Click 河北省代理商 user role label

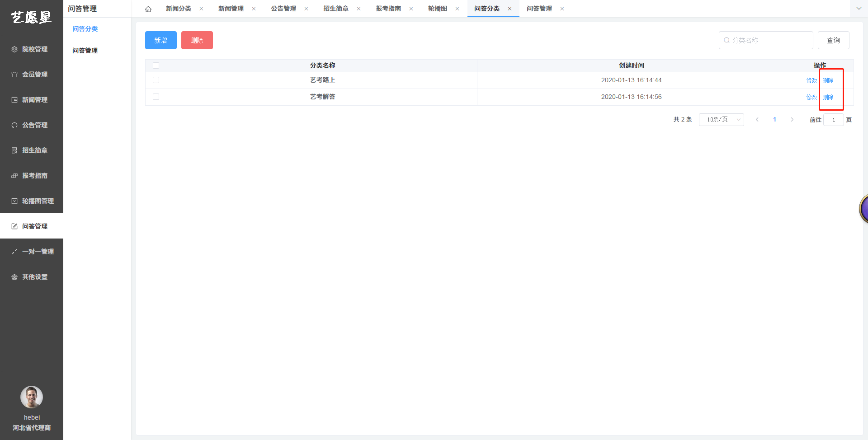[32, 428]
